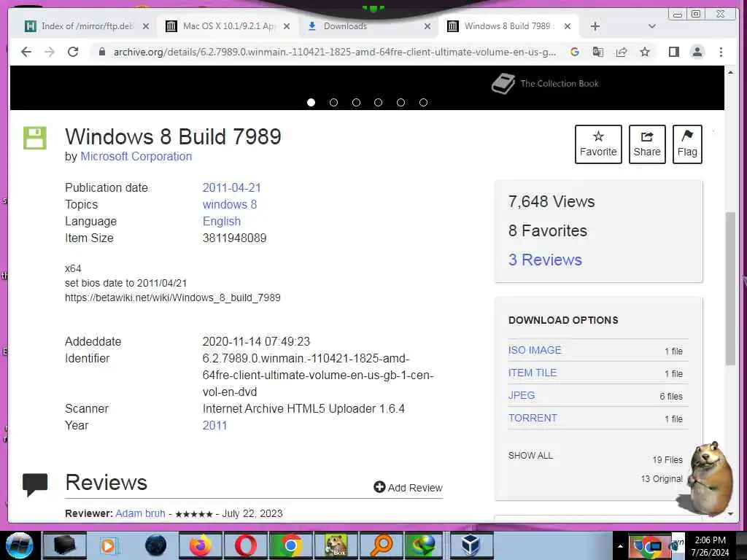Viewport: 747px width, 560px height.
Task: View site security lock icon
Action: [101, 52]
